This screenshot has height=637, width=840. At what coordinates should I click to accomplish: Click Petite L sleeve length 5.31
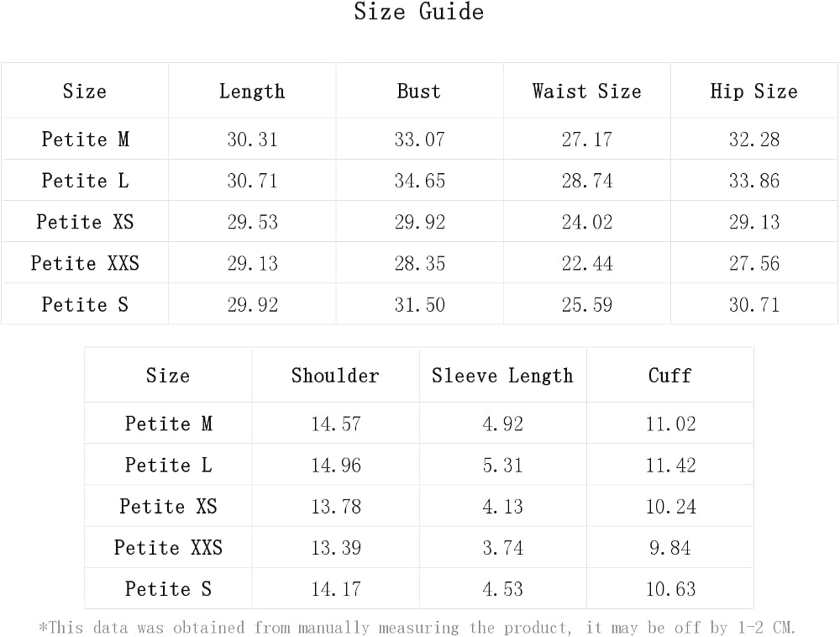click(x=502, y=465)
